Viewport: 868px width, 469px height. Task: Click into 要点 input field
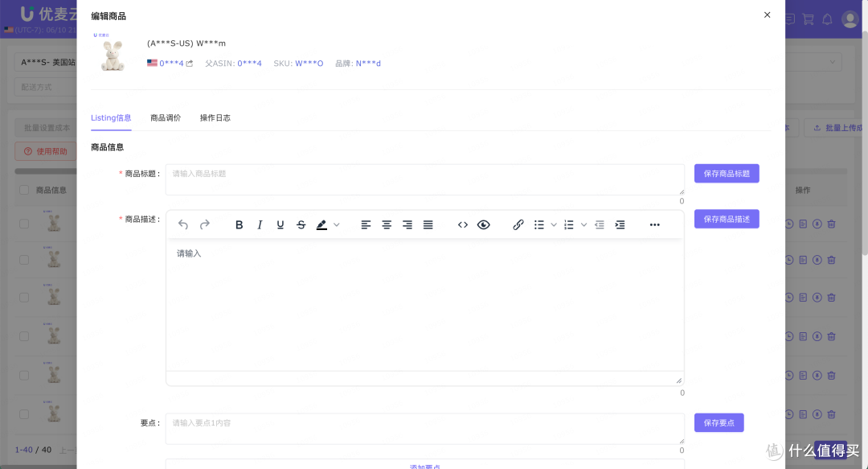tap(425, 429)
